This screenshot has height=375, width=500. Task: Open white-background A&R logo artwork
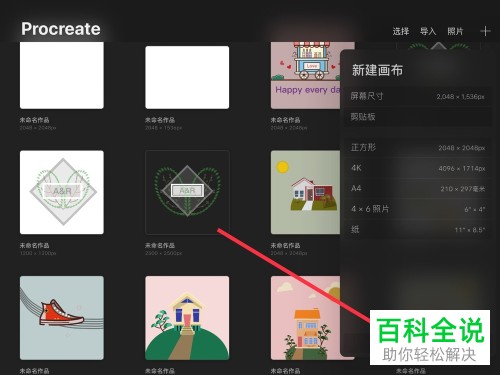click(x=62, y=192)
